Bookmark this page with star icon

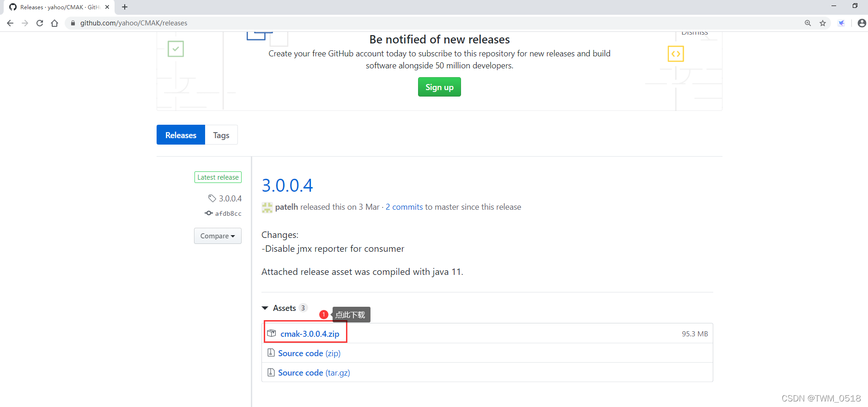pos(823,23)
